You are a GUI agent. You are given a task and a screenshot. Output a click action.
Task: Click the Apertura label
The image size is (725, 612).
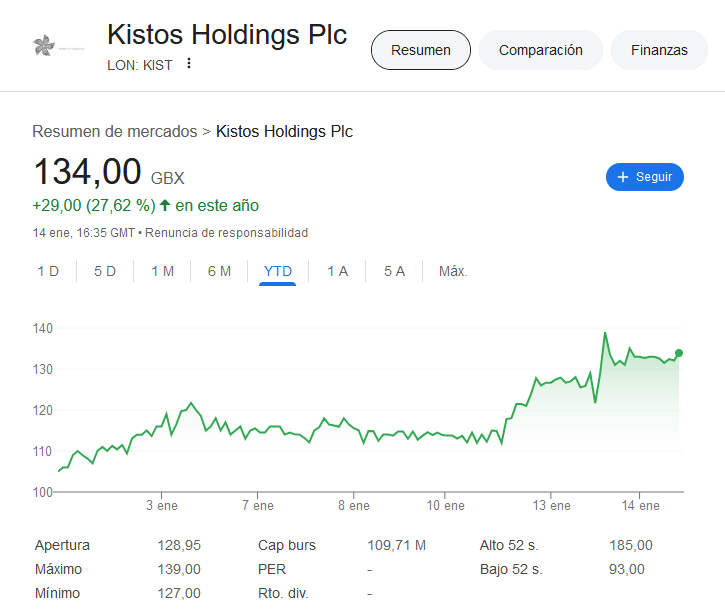pos(62,545)
